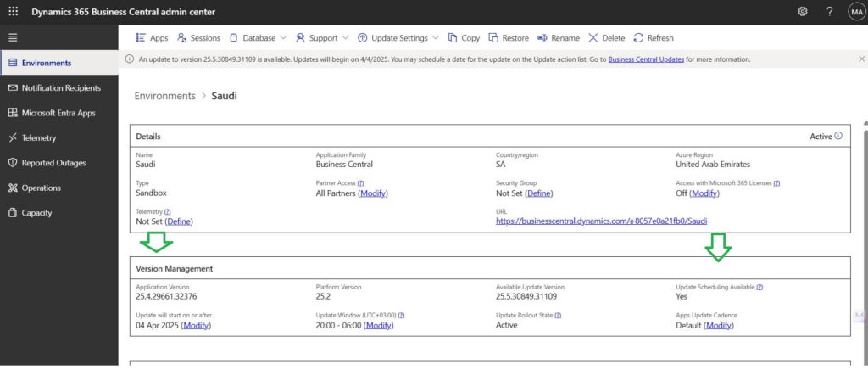Define the Security Group
This screenshot has height=370, width=868.
point(539,193)
